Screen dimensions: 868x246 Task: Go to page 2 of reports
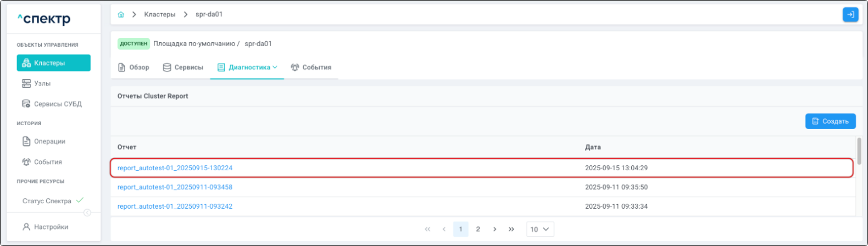478,229
